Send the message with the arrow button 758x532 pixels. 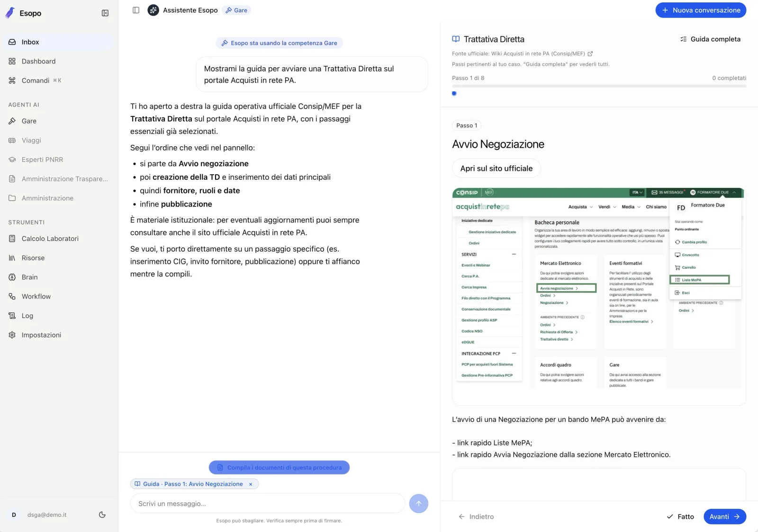tap(419, 504)
